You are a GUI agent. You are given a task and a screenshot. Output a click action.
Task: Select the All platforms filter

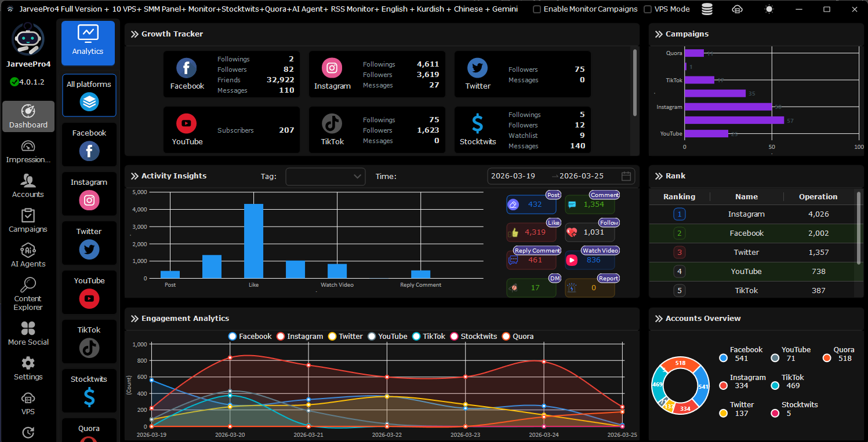pos(89,96)
